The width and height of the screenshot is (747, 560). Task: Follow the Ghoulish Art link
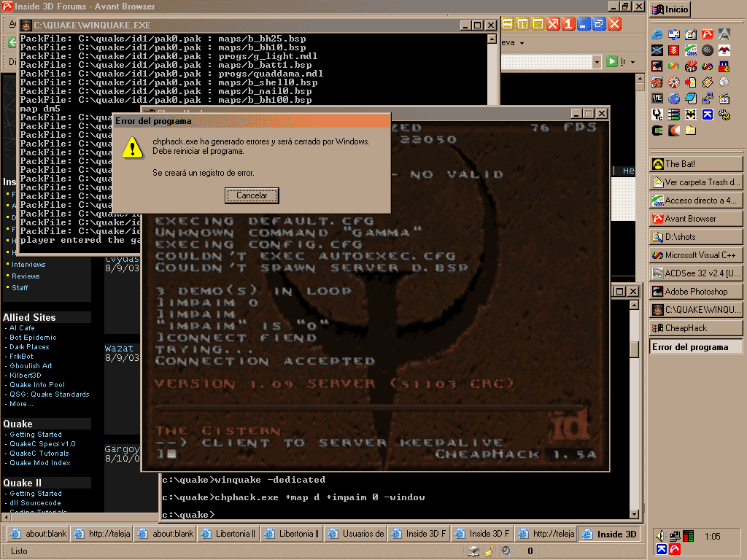31,366
